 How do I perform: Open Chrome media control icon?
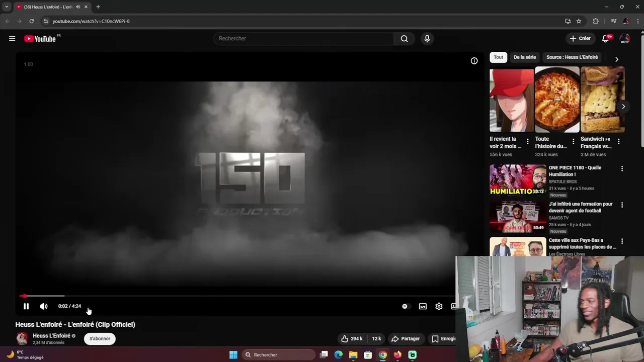click(x=613, y=21)
